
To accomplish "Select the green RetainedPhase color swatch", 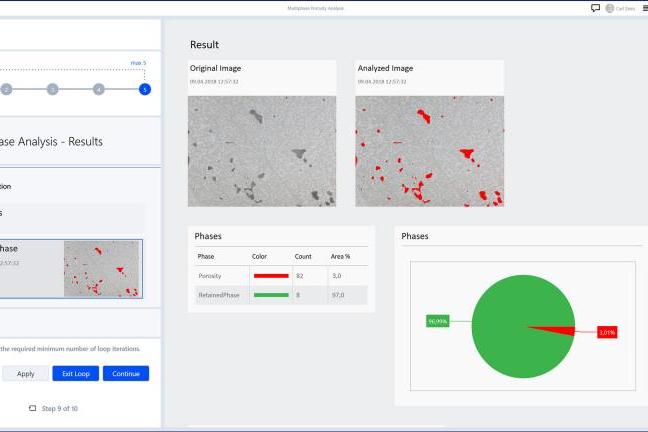I will coord(270,295).
